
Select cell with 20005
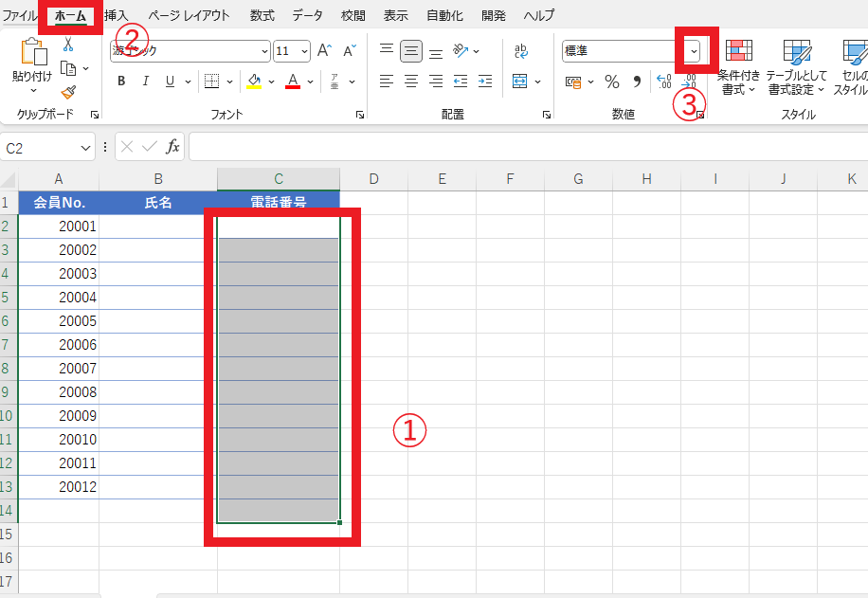(59, 321)
